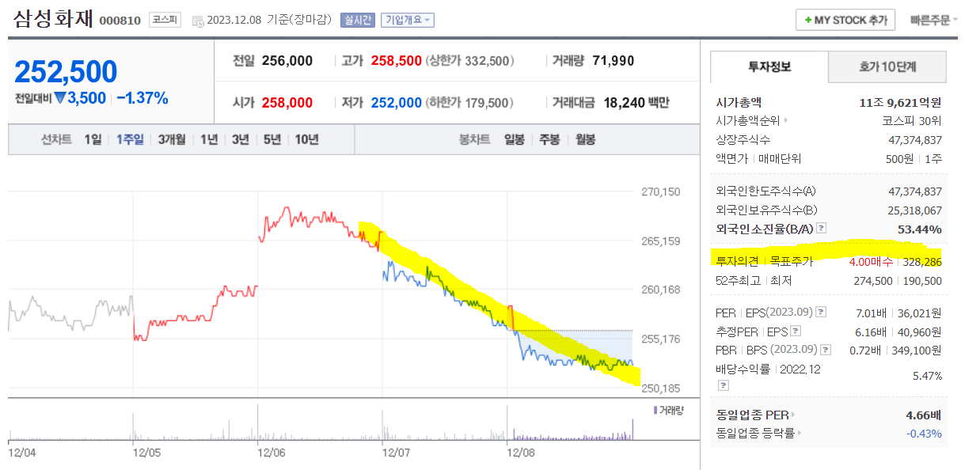980x470 pixels.
Task: Click the 코스피 market badge
Action: coord(165,21)
